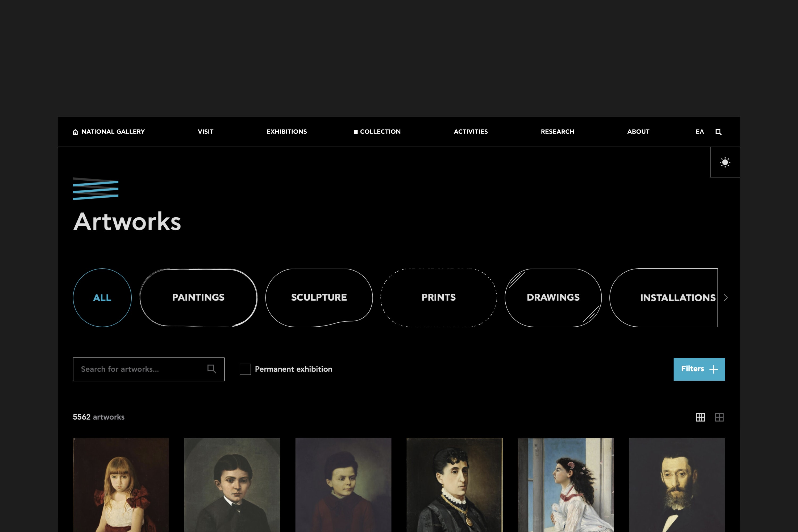Open the About menu
The height and width of the screenshot is (532, 798).
(x=638, y=132)
